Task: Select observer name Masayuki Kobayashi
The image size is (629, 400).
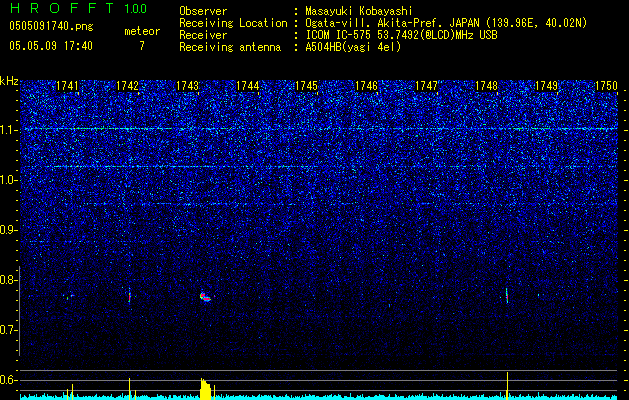Action: point(359,11)
